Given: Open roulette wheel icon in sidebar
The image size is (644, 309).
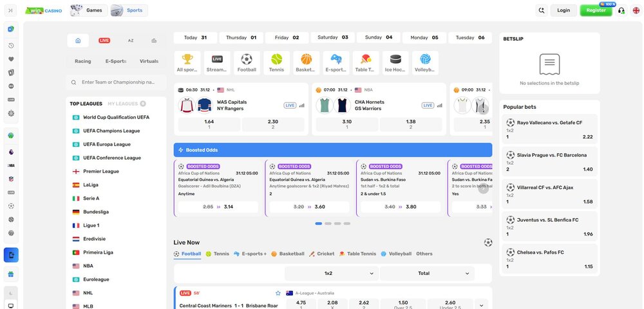Looking at the screenshot, I should tap(11, 113).
